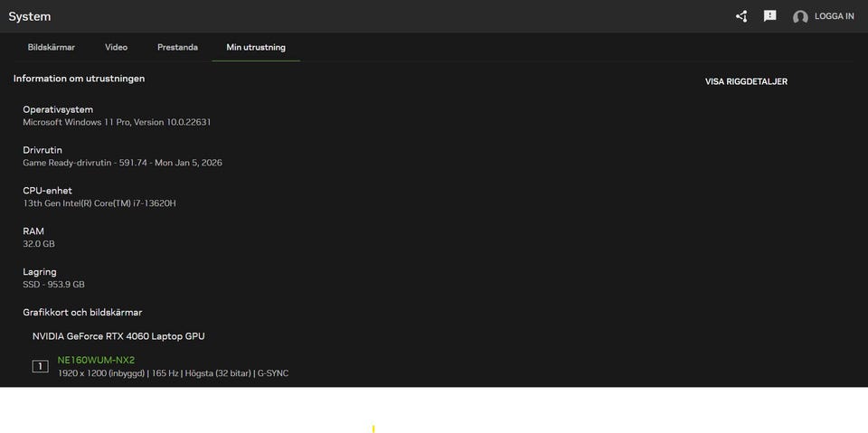Click the NE160WUM-NX2 display name
The image size is (868, 433).
pos(97,360)
